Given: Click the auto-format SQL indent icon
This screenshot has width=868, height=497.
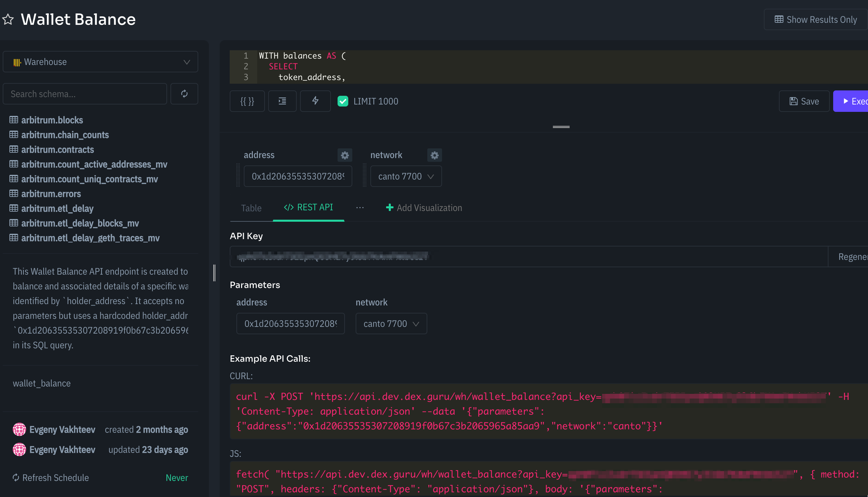Looking at the screenshot, I should 282,101.
